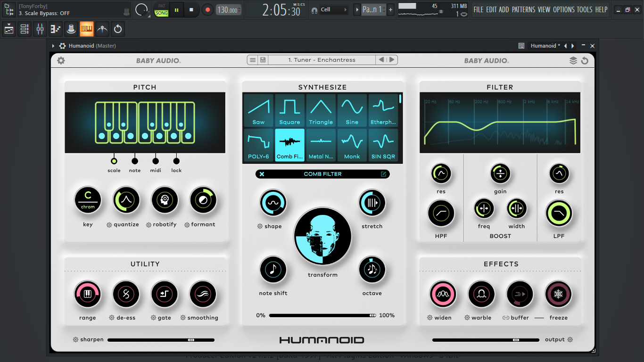Viewport: 644px width, 362px height.
Task: Choose the Monk synth waveform
Action: coord(352,145)
